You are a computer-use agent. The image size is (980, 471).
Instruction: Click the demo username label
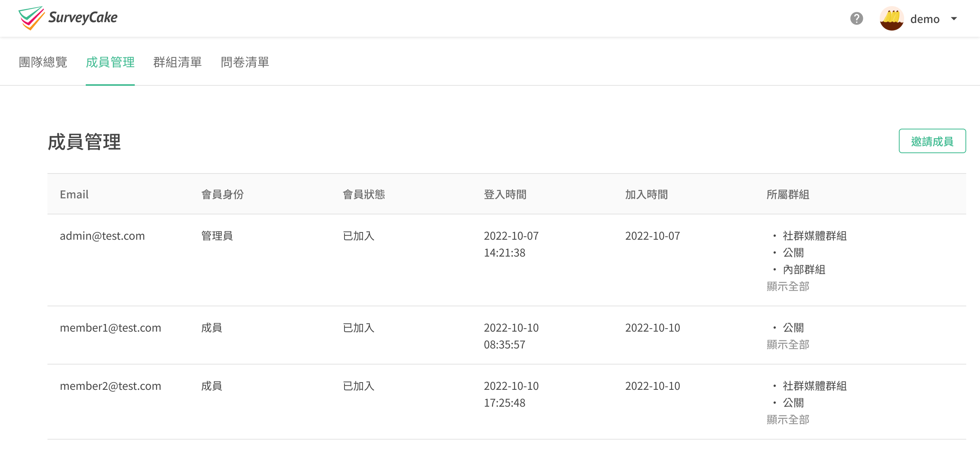tap(925, 19)
